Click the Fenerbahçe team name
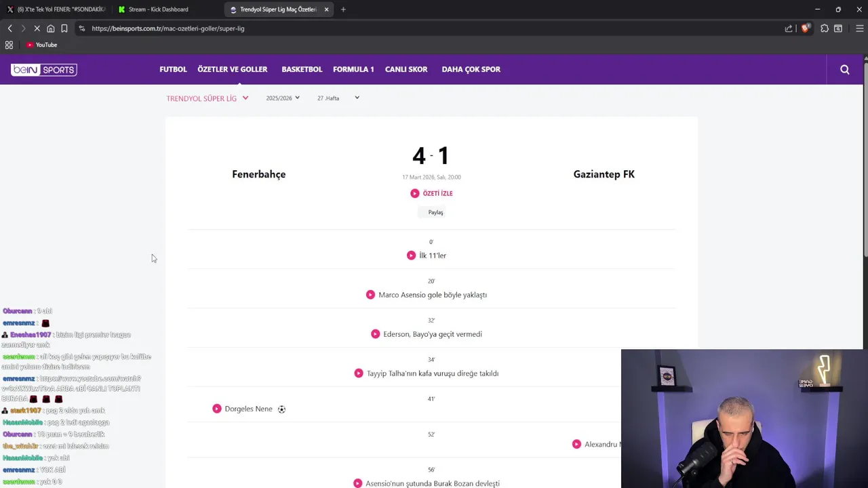The image size is (868, 488). 259,174
